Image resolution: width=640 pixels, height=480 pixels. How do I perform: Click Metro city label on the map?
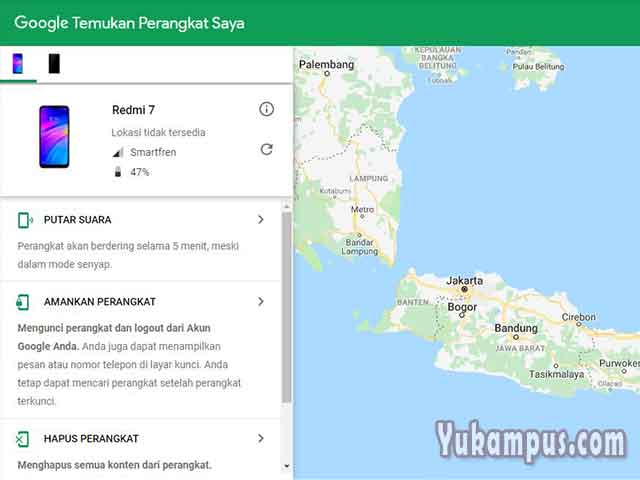pyautogui.click(x=362, y=209)
